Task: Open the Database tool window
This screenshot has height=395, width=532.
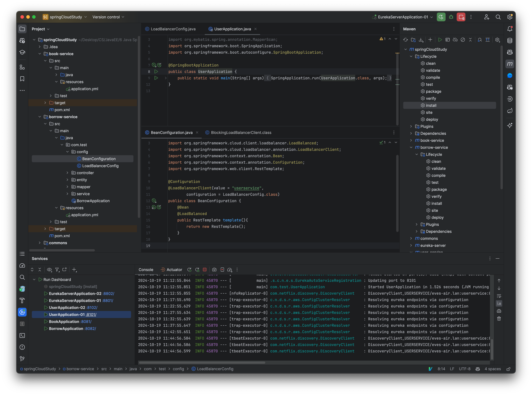Action: (510, 40)
